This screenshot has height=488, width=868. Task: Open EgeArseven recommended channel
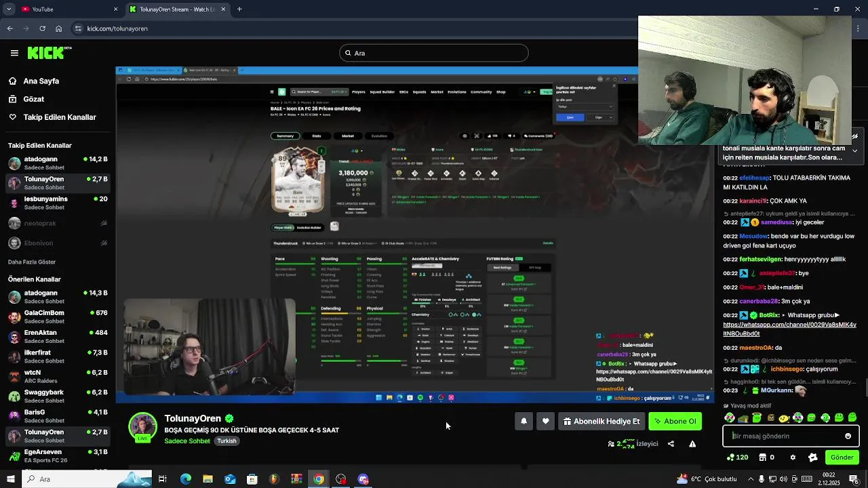pyautogui.click(x=57, y=455)
